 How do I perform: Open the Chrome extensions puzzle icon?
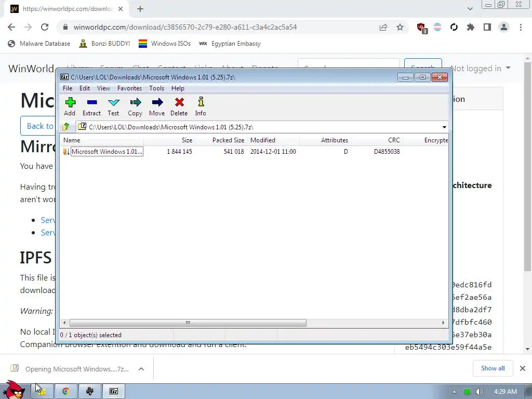(x=471, y=27)
